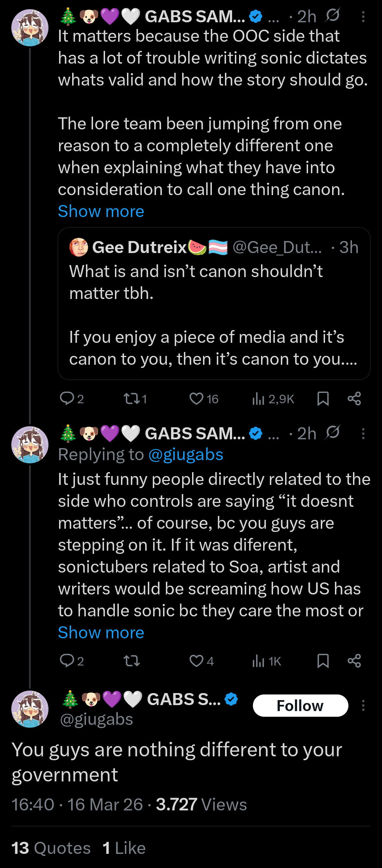The image size is (382, 868).
Task: Reply to the first tweet about OOC side
Action: click(x=72, y=399)
